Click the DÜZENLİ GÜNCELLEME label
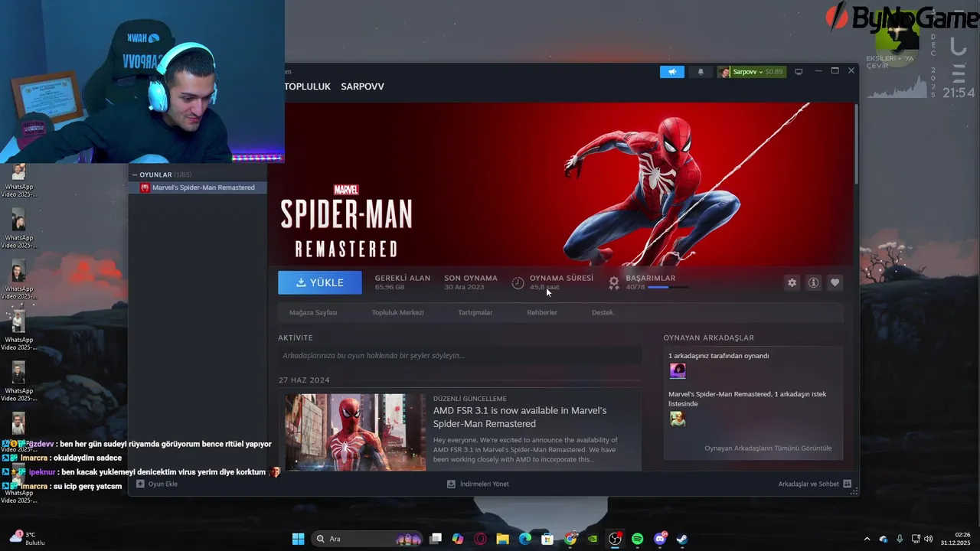980x551 pixels. point(470,399)
